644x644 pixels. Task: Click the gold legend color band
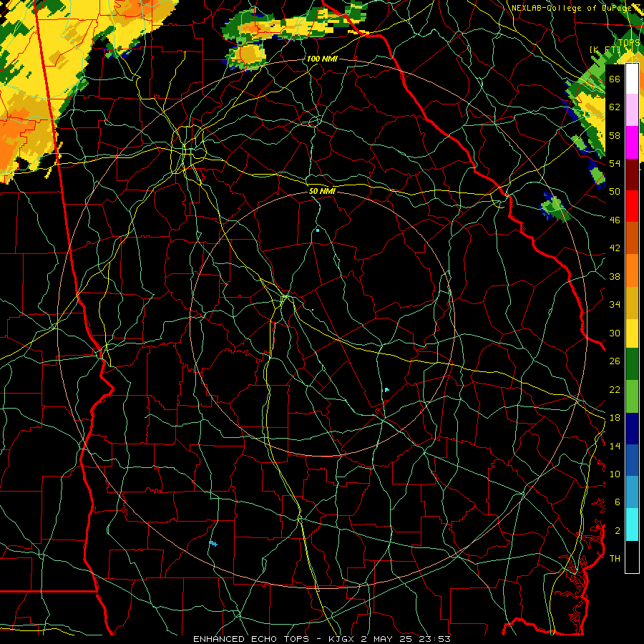(x=632, y=303)
